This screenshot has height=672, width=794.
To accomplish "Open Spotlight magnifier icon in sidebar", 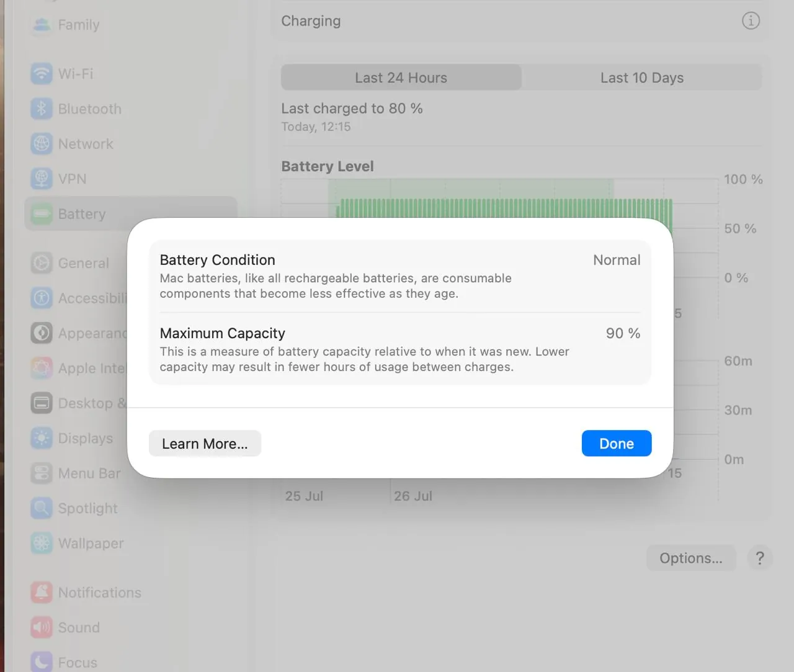I will [x=42, y=508].
